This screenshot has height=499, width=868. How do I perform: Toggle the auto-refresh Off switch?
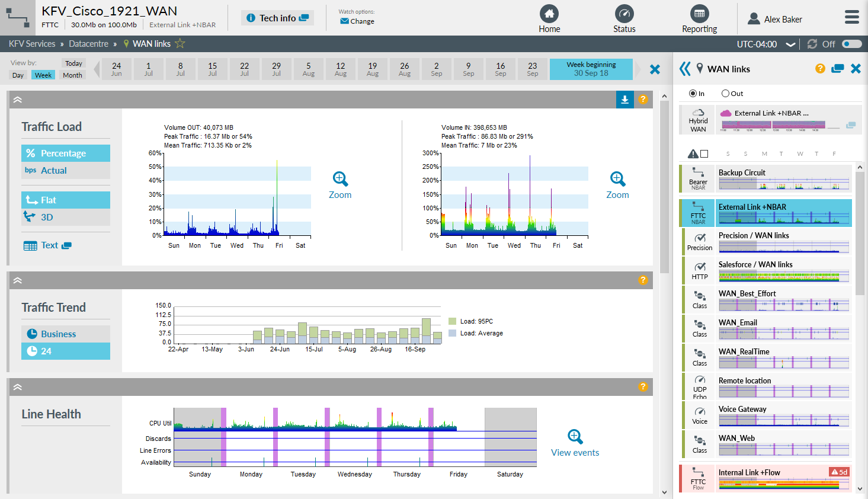[852, 44]
